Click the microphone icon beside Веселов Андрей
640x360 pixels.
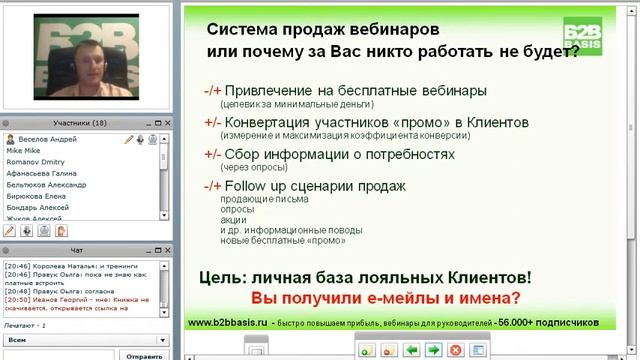click(x=140, y=140)
